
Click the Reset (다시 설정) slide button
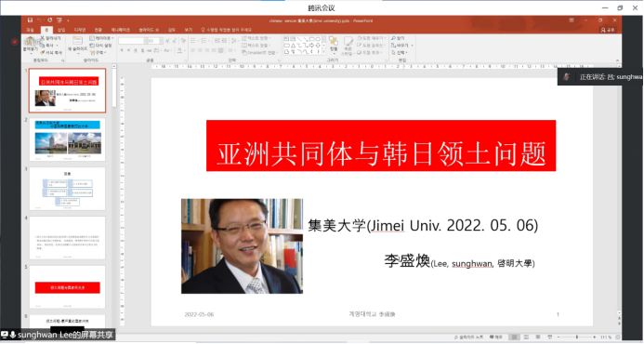(x=100, y=46)
